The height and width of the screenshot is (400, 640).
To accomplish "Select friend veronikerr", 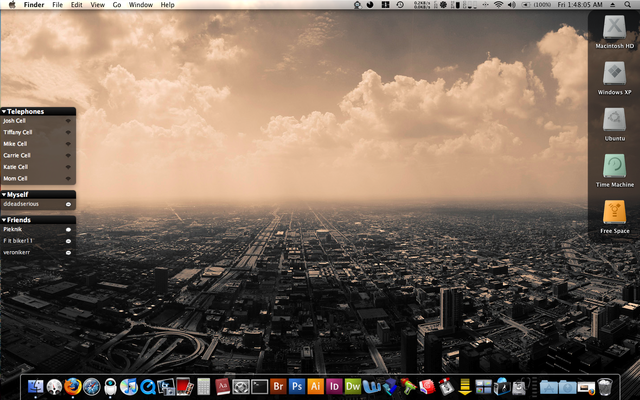I will coord(38,253).
